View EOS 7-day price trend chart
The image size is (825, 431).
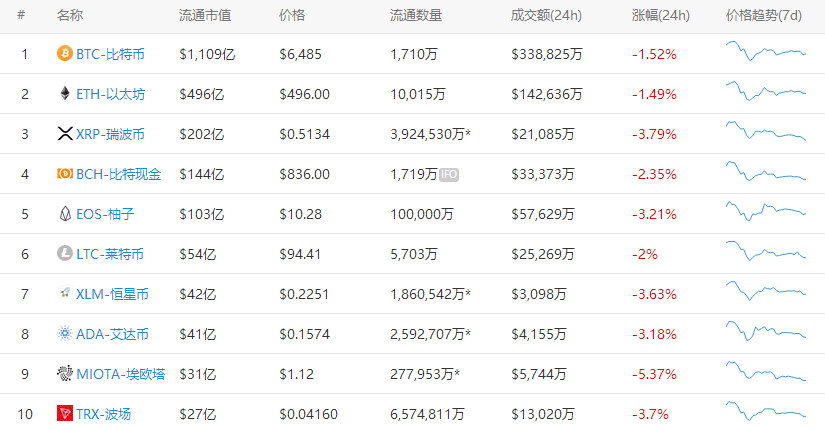coord(766,211)
